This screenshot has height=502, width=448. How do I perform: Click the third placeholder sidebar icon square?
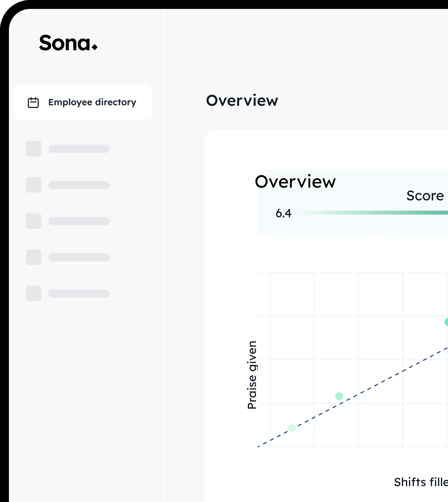[34, 221]
